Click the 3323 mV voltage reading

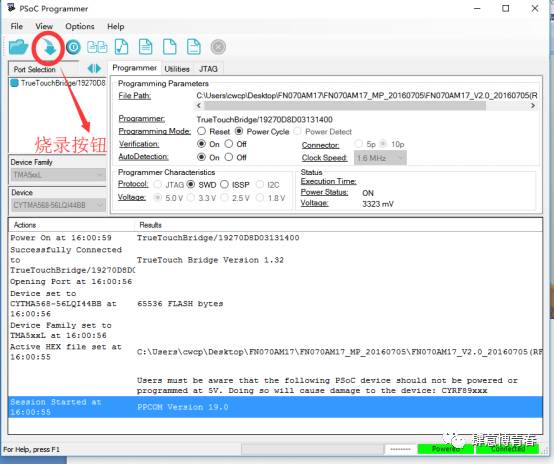378,204
